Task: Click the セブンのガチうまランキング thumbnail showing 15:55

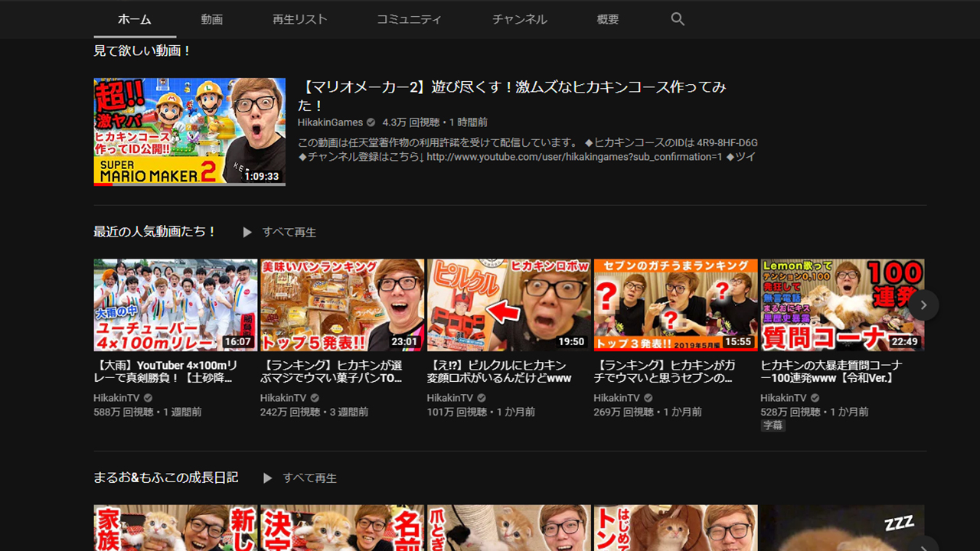Action: click(675, 305)
